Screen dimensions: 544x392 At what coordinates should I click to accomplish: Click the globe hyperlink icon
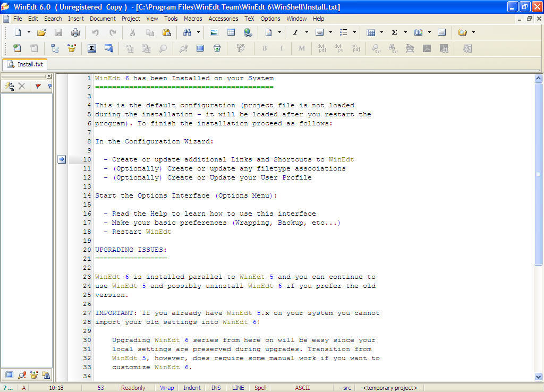(x=248, y=32)
